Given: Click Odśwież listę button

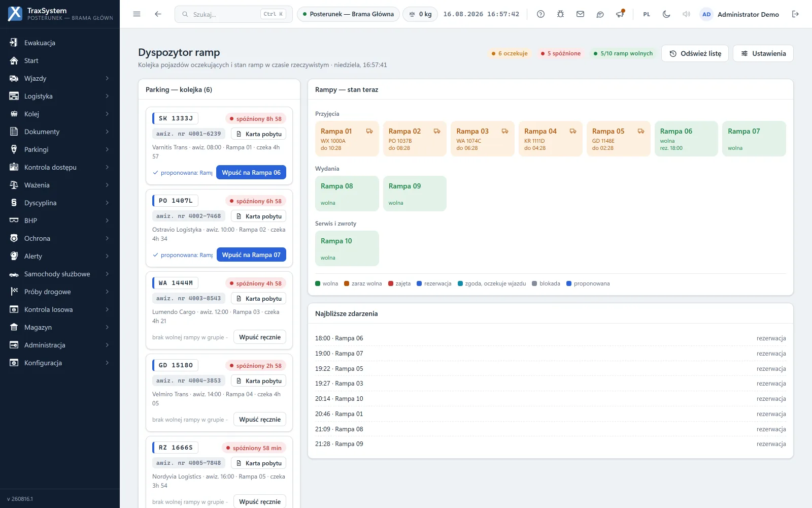Looking at the screenshot, I should [695, 53].
